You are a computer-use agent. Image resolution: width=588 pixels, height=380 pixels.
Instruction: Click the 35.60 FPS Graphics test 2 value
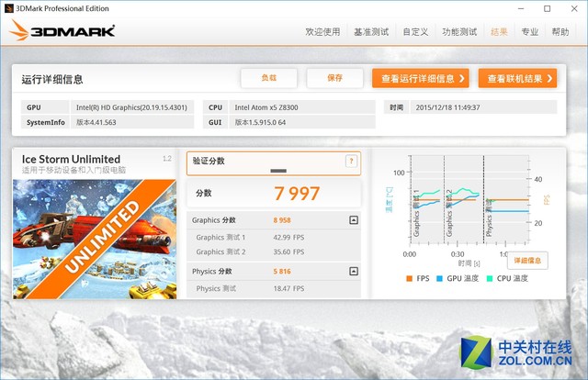click(x=288, y=251)
